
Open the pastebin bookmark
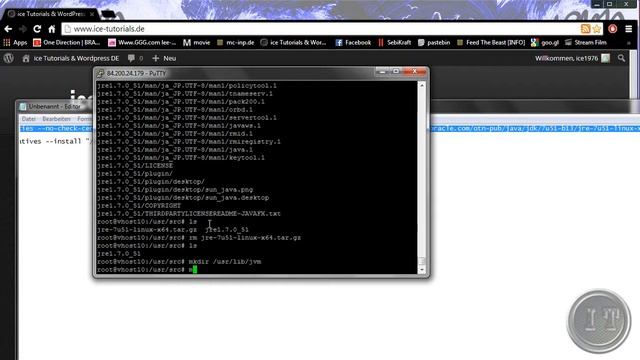[434, 42]
